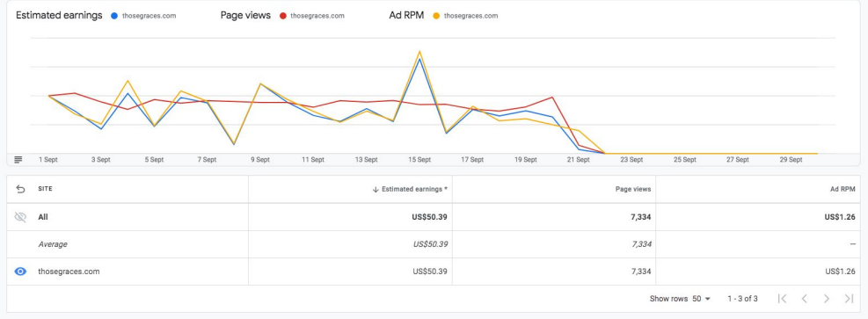
Task: Click the 9 Sept axis label
Action: [x=260, y=160]
